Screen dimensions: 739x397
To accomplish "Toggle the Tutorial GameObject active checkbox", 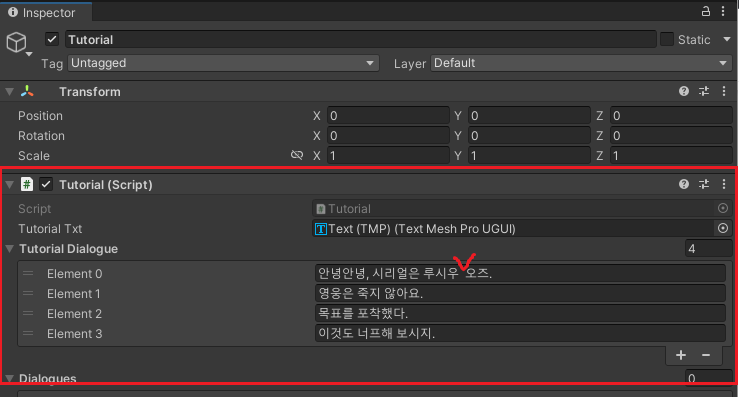I will [x=52, y=39].
